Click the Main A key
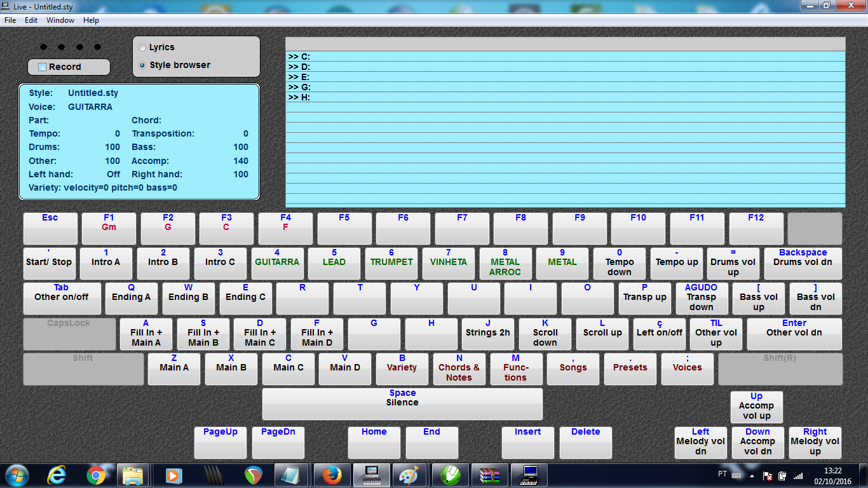The image size is (868, 488). (x=174, y=369)
